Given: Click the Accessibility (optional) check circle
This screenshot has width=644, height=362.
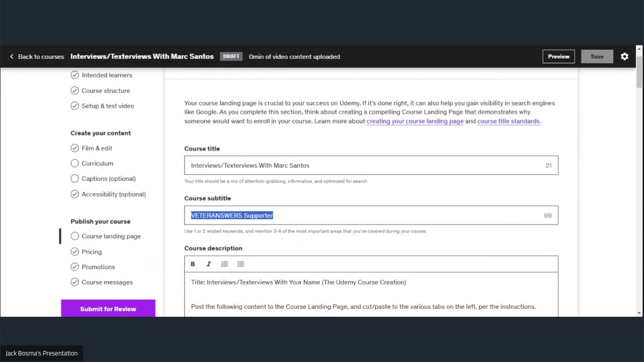Looking at the screenshot, I should (x=75, y=194).
